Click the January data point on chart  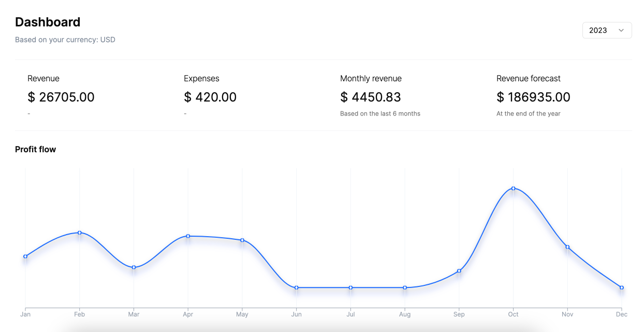click(x=25, y=256)
